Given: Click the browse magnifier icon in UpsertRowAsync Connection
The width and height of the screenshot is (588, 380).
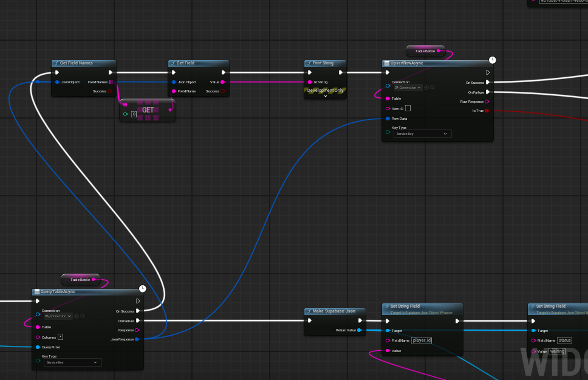Looking at the screenshot, I should 432,88.
